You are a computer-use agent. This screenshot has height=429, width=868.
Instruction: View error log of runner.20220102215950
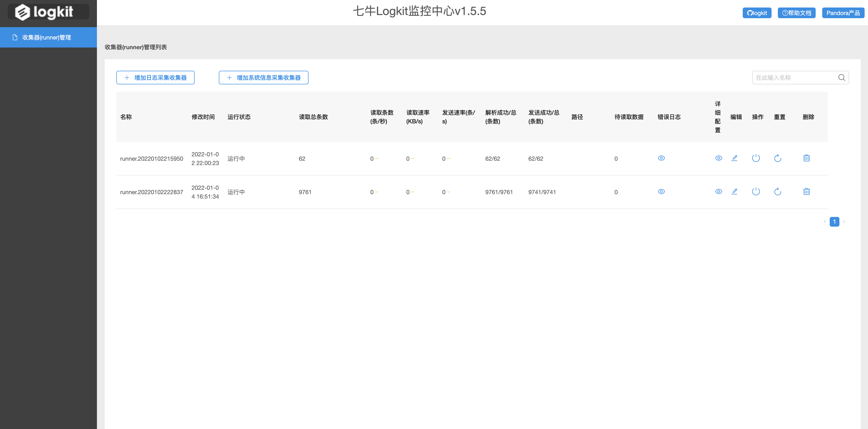pyautogui.click(x=661, y=158)
